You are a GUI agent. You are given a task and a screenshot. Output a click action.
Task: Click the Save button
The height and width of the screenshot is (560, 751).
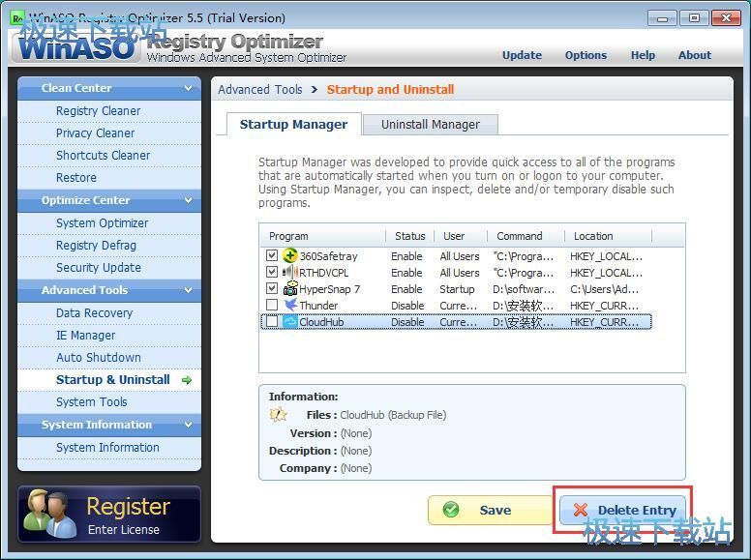491,510
